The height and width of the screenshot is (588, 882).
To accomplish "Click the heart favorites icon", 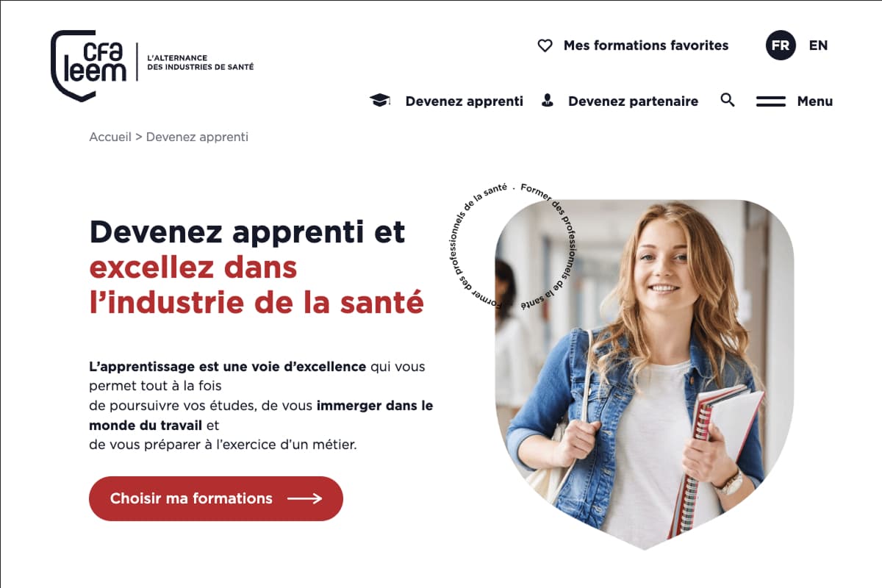I will click(545, 46).
